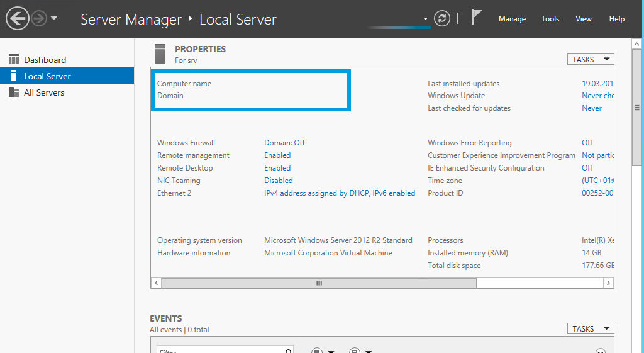
Task: Open the View menu
Action: [584, 19]
